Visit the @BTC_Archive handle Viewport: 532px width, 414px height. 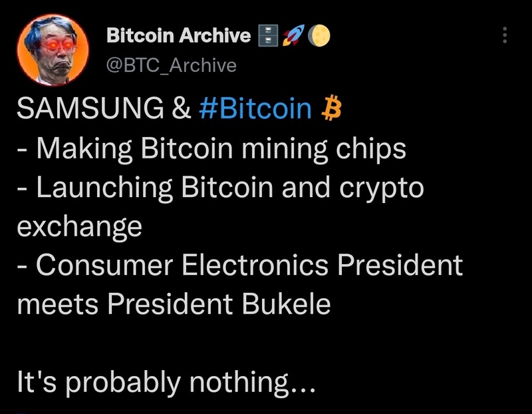pos(171,65)
